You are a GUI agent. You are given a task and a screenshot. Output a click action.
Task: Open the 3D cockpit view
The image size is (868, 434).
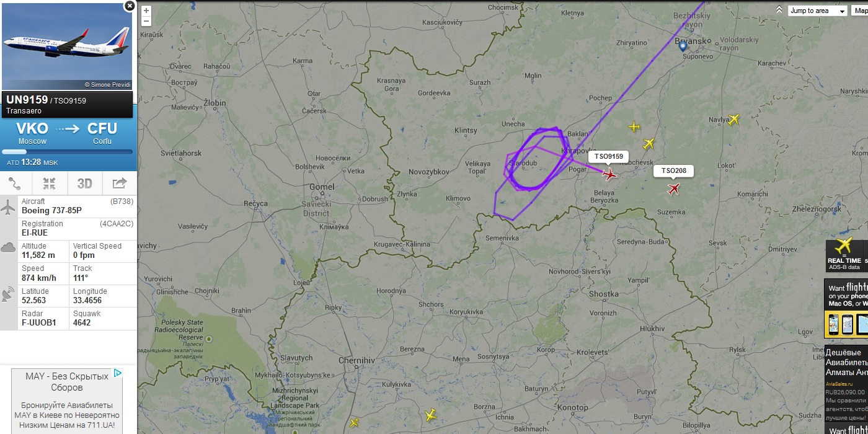click(84, 184)
